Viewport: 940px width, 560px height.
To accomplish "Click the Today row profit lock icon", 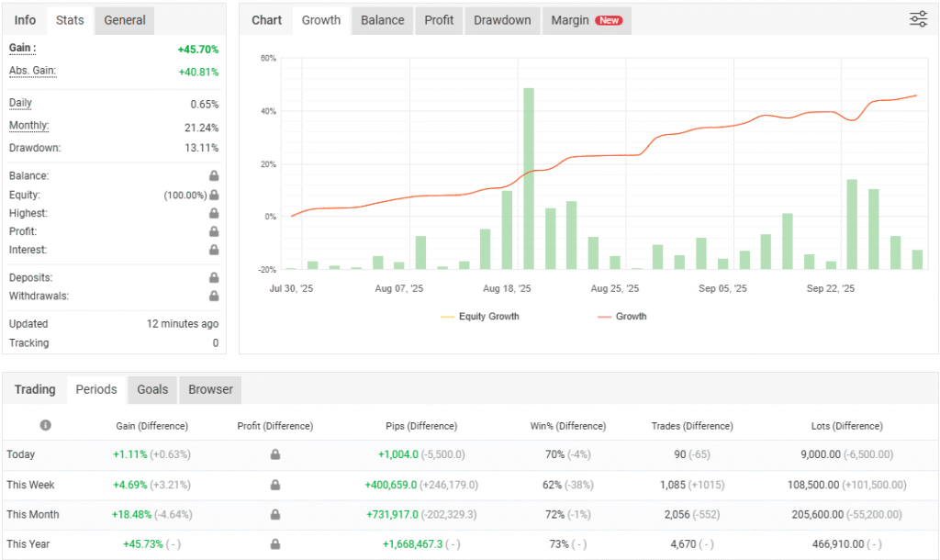I will click(274, 454).
